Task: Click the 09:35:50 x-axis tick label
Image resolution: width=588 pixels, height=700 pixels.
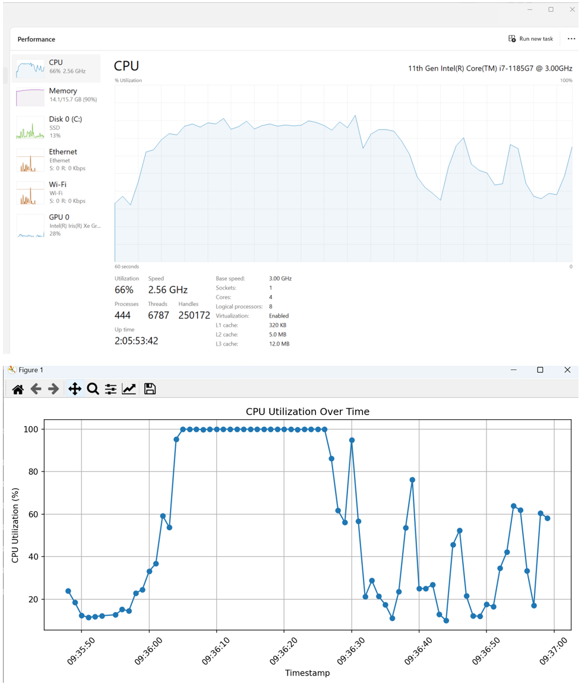Action: click(81, 651)
